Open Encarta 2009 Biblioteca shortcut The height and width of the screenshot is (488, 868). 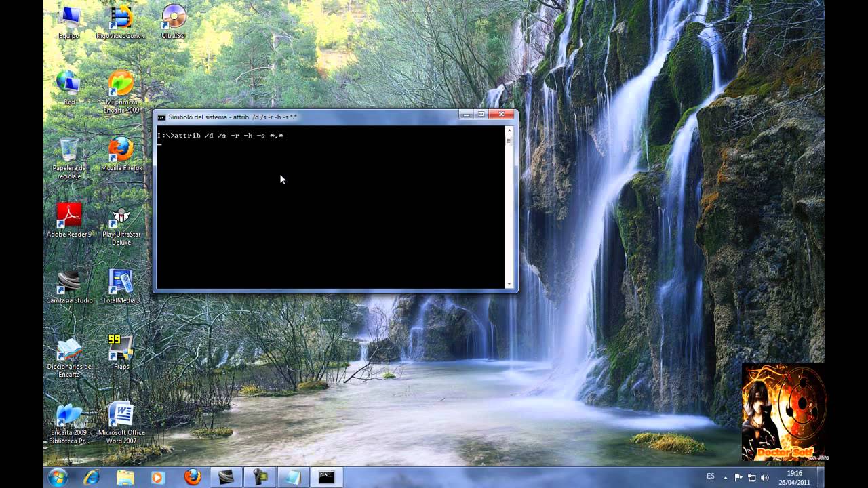pyautogui.click(x=68, y=424)
